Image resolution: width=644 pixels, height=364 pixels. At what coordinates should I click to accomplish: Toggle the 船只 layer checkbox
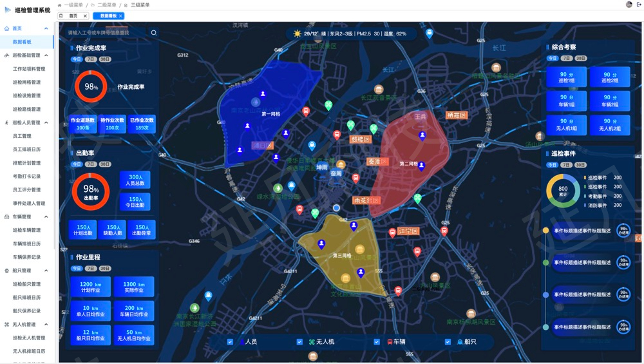(448, 342)
